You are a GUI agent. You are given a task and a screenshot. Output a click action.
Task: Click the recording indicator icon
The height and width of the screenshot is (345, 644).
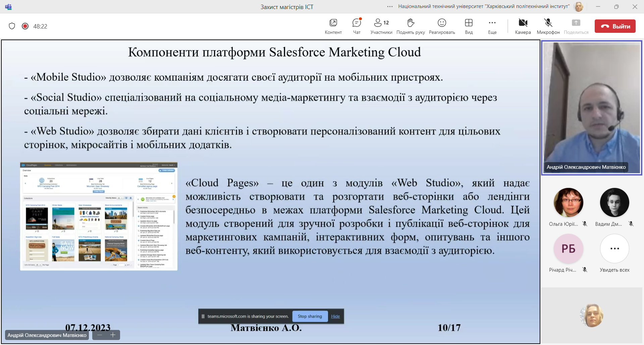[25, 26]
